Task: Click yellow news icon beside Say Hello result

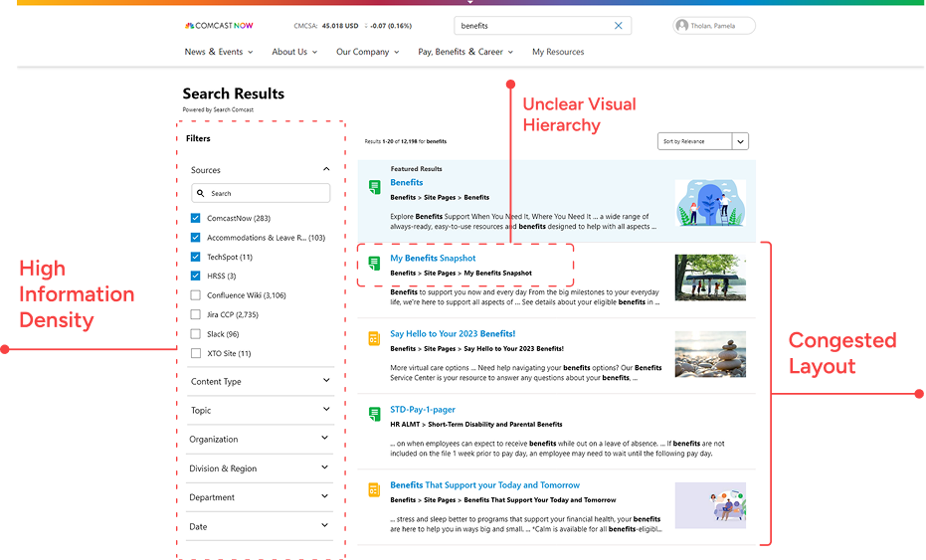Action: point(374,338)
